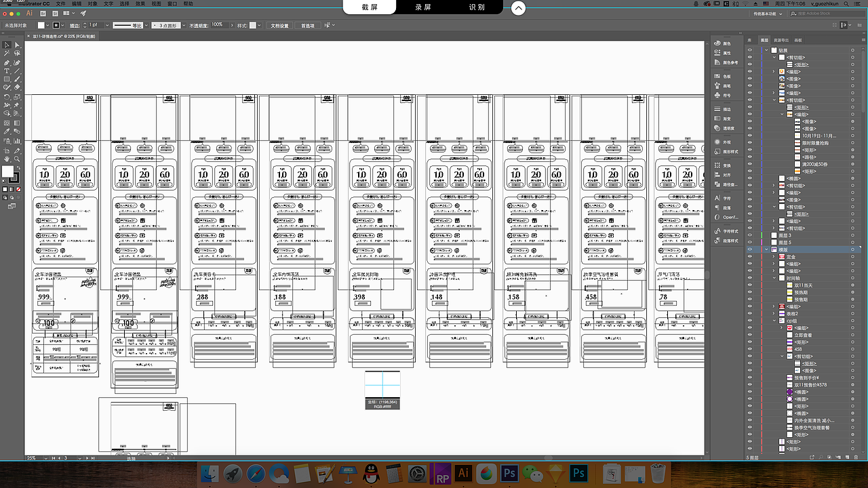Collapse the 时间轴 group
This screenshot has width=868, height=488.
pos(775,278)
